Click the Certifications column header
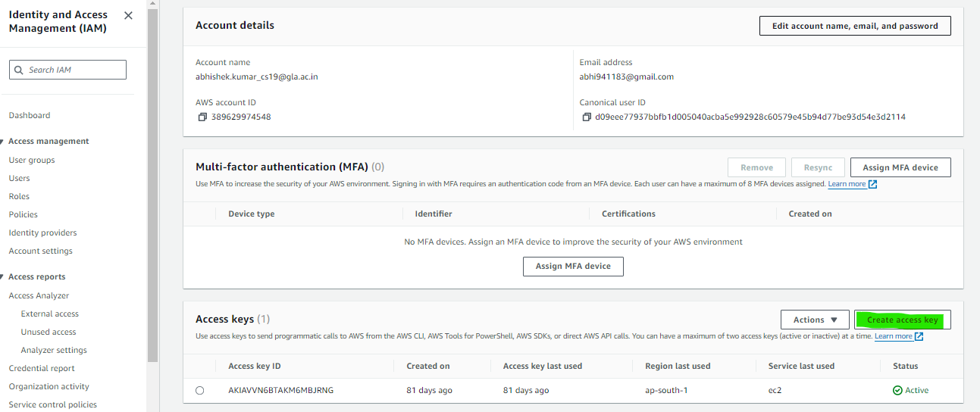 tap(628, 214)
